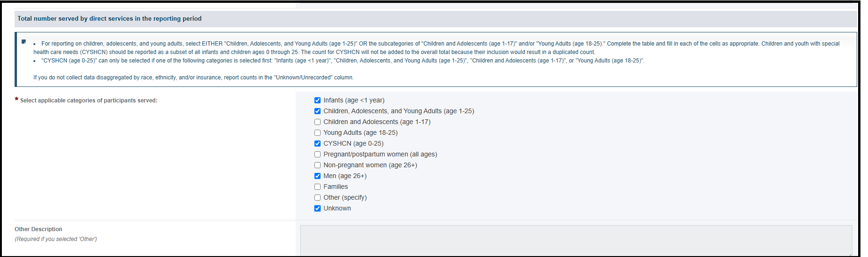Viewport: 868px width, 257px height.
Task: Click the CYSHCN (age 0-25) label text
Action: [354, 143]
